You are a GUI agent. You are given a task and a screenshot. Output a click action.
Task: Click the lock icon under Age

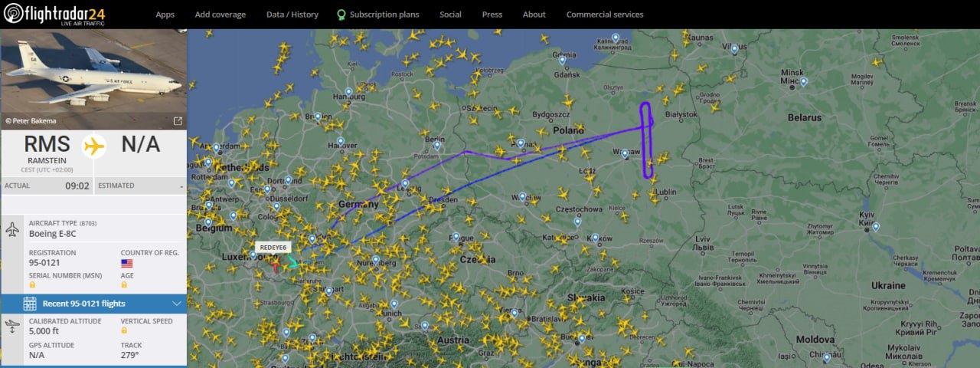point(124,284)
